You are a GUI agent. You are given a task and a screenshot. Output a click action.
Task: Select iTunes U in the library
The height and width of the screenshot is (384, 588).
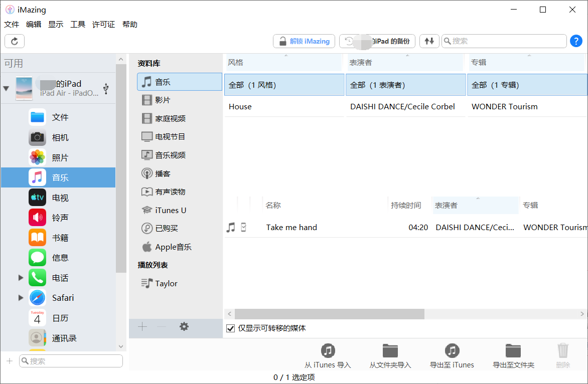point(180,210)
